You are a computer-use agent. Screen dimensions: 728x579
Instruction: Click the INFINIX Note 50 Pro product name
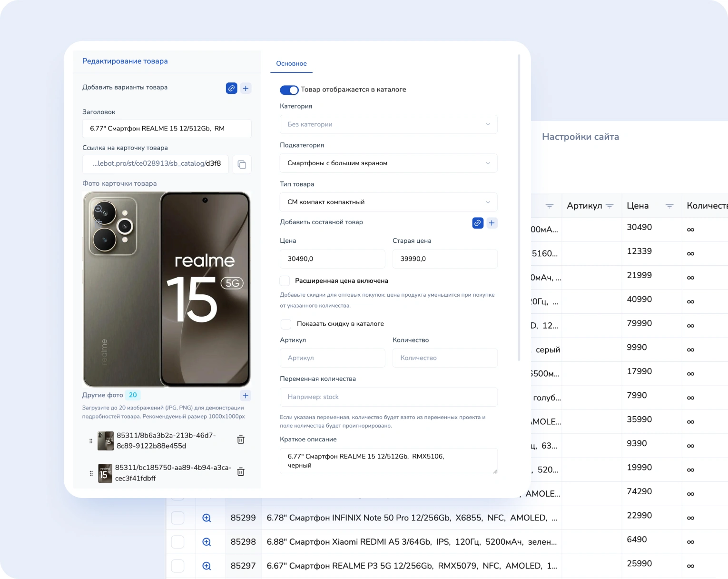412,518
